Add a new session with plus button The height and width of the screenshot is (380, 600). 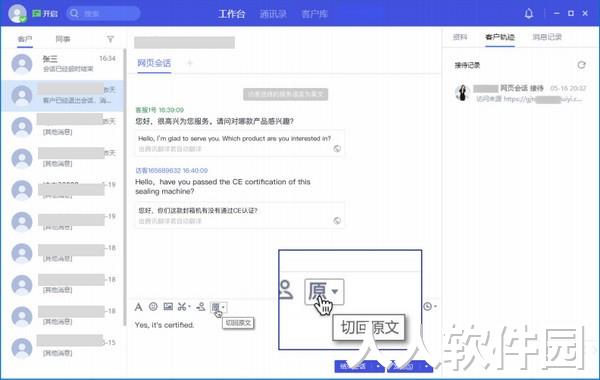[189, 63]
